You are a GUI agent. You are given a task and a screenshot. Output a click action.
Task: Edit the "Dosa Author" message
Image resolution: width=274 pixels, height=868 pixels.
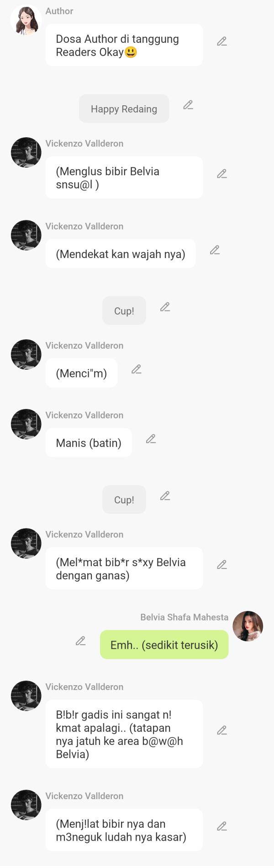pos(222,41)
